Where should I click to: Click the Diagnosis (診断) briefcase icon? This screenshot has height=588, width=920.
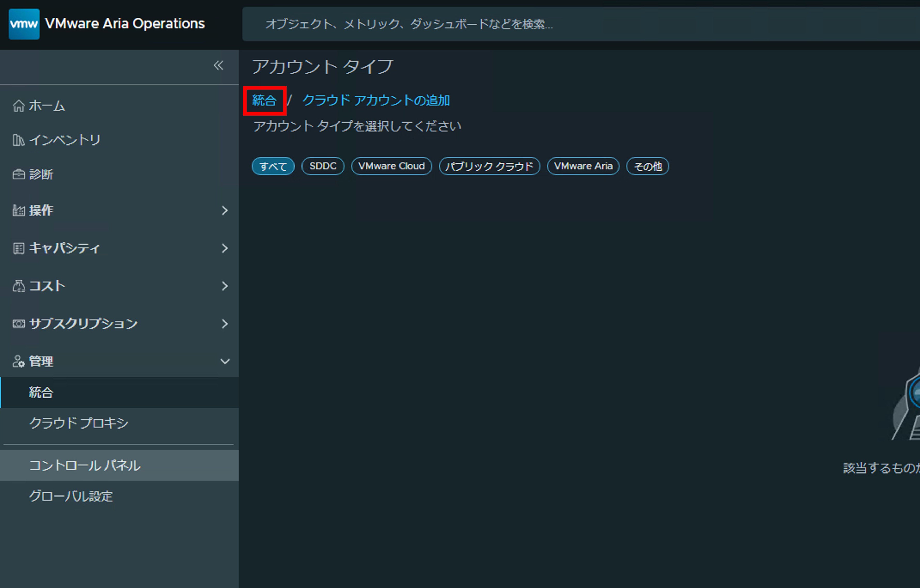18,174
